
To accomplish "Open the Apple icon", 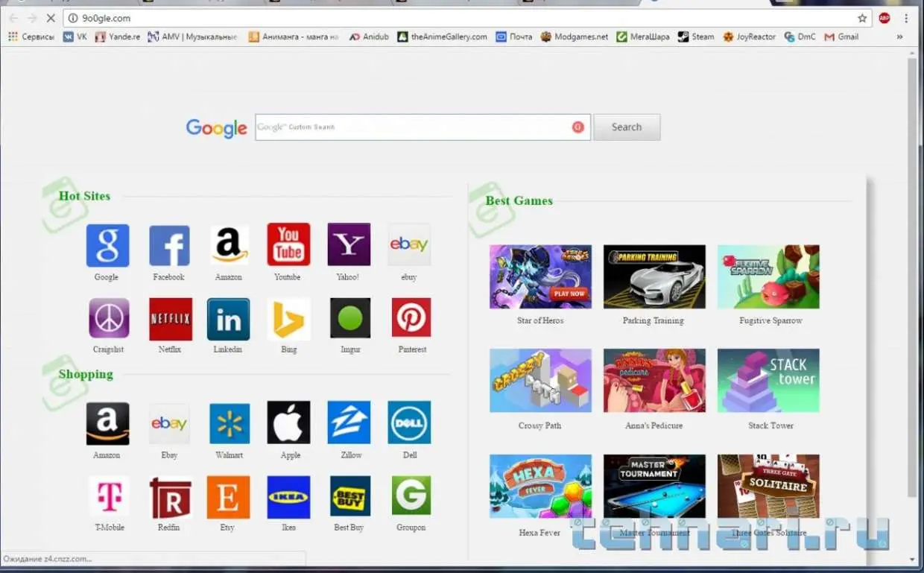I will (x=288, y=422).
